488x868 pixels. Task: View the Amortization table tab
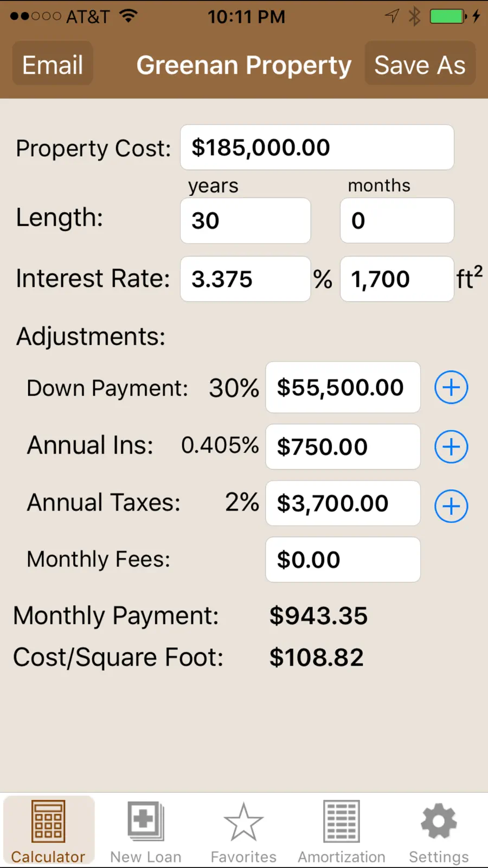point(342,831)
